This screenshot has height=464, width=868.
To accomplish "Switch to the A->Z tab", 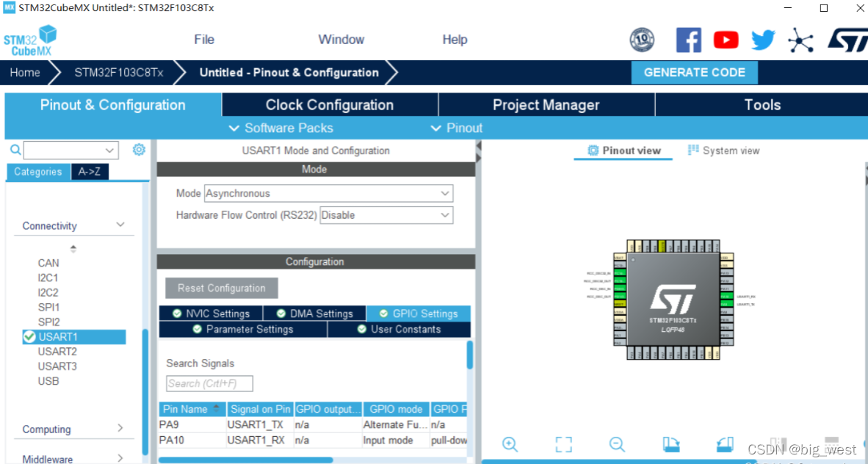I will 90,172.
